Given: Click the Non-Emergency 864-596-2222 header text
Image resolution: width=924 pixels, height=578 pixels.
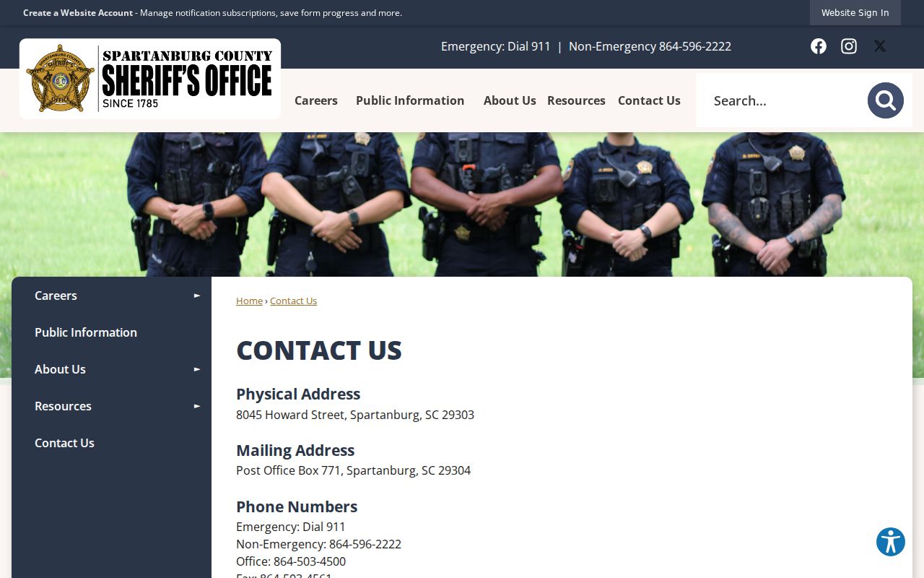Looking at the screenshot, I should [x=650, y=46].
